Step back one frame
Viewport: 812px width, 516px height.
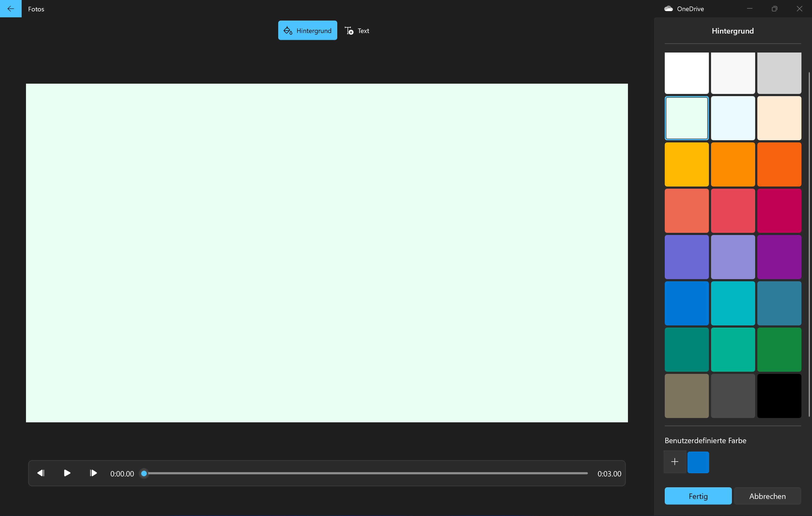coord(41,473)
